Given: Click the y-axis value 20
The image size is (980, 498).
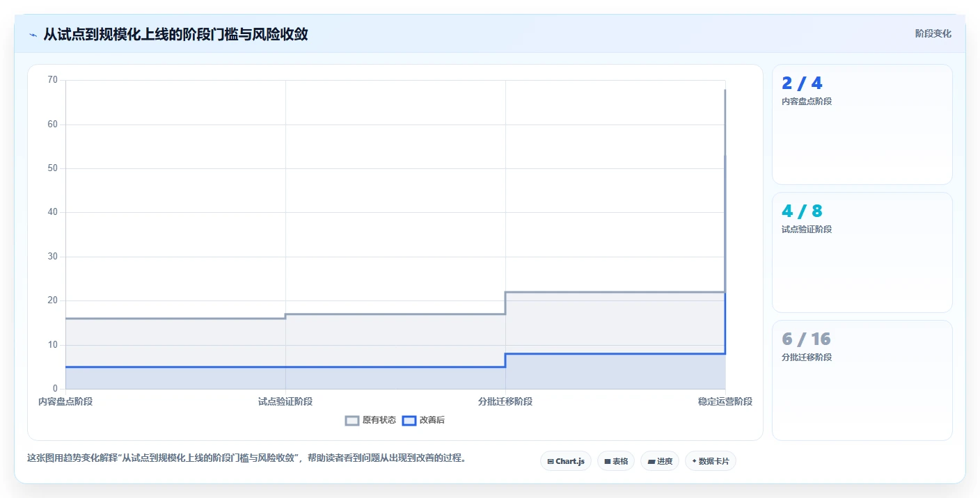Looking at the screenshot, I should pos(53,300).
